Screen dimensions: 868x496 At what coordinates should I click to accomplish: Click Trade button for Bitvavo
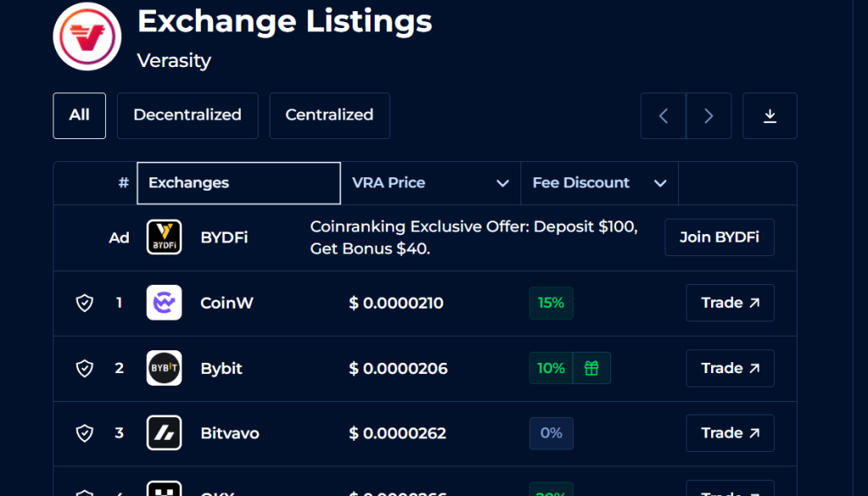point(730,432)
